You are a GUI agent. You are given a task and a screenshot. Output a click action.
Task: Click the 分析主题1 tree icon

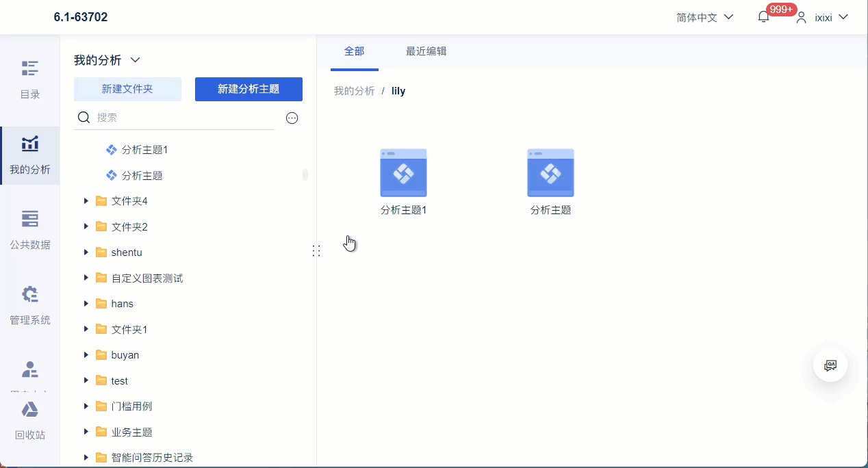112,150
